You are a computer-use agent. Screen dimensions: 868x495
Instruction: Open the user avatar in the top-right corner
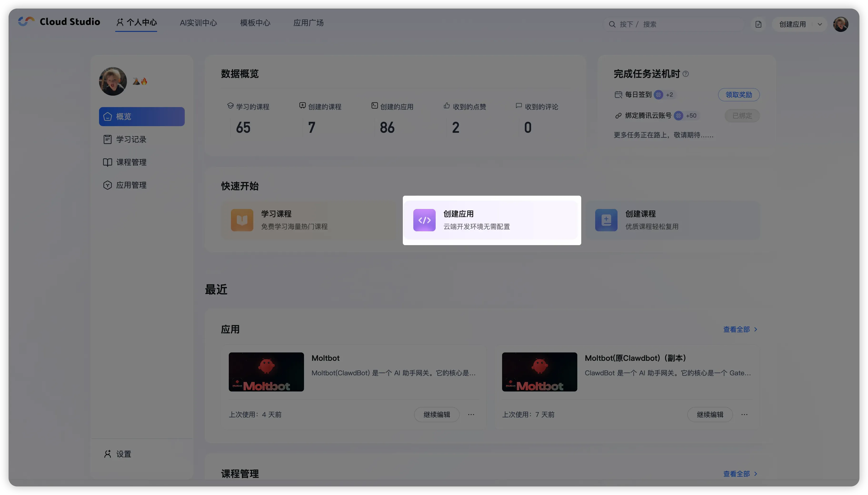pos(840,24)
